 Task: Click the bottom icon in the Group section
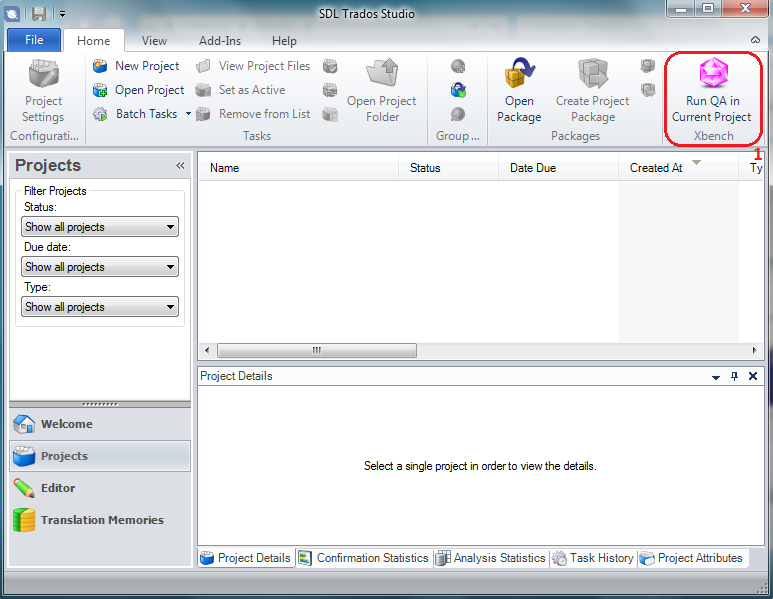pyautogui.click(x=458, y=114)
